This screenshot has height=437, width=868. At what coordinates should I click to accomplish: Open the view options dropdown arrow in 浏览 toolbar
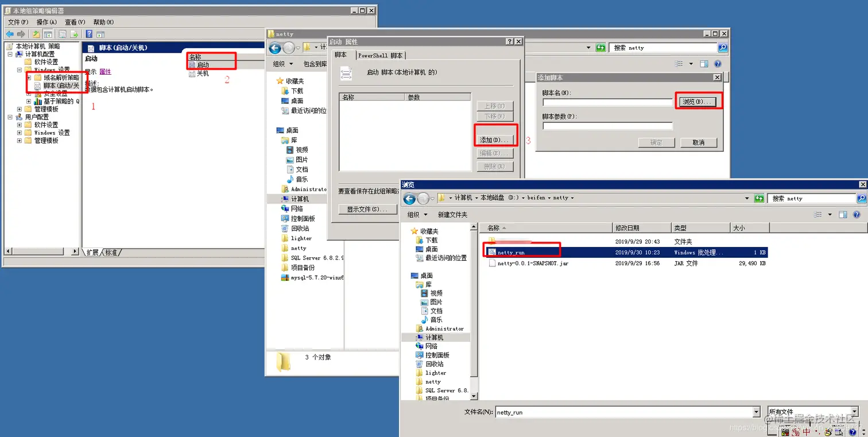[x=831, y=215]
